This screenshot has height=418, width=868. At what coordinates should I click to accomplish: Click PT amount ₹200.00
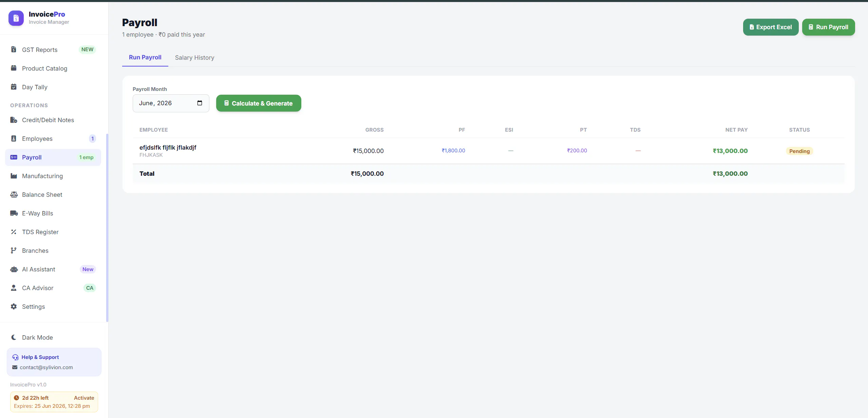(577, 150)
